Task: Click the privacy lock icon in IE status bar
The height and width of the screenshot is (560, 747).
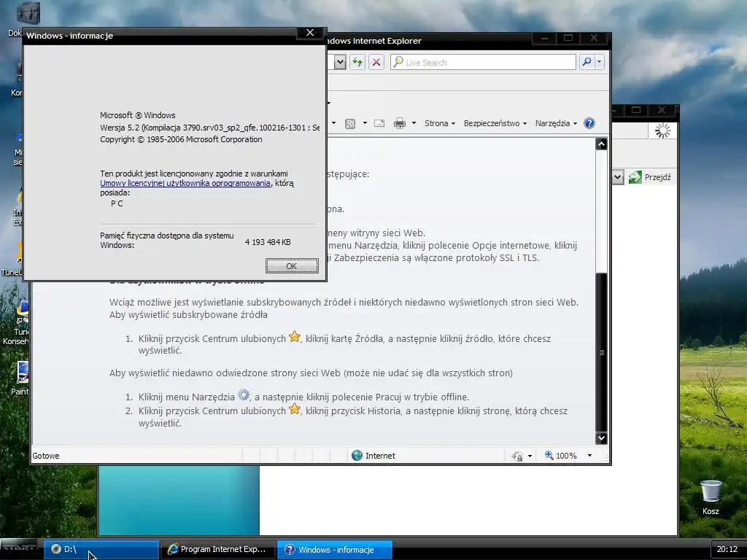Action: [517, 456]
